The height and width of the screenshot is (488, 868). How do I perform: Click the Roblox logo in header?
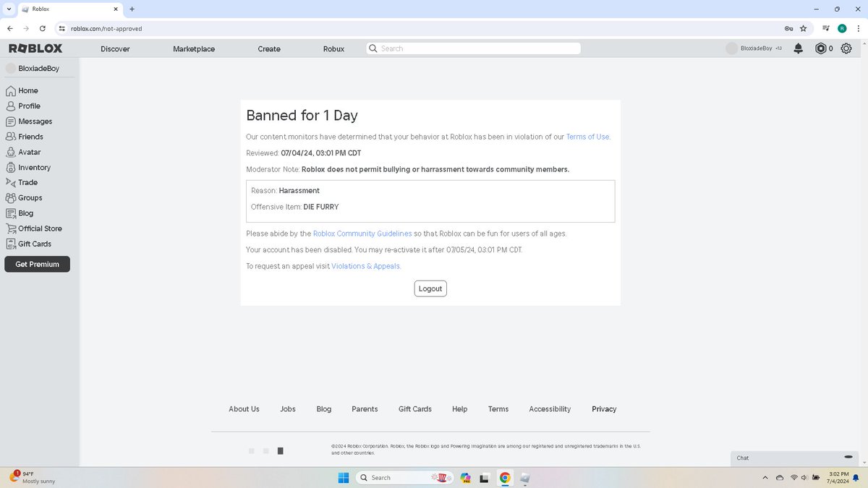pyautogui.click(x=35, y=48)
